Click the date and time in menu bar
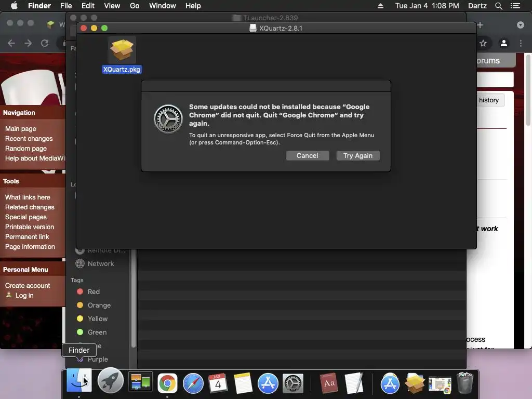The image size is (532, 399). point(427,6)
